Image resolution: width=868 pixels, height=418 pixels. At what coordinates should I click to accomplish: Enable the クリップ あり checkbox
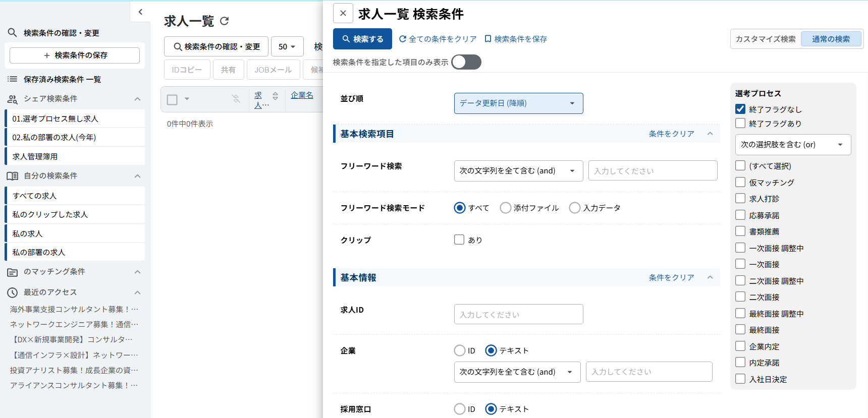pyautogui.click(x=459, y=240)
